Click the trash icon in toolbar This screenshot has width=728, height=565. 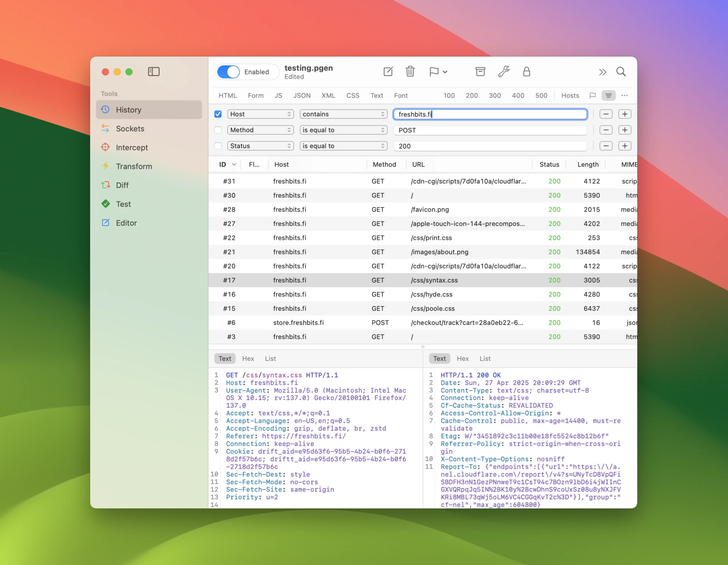coord(410,71)
